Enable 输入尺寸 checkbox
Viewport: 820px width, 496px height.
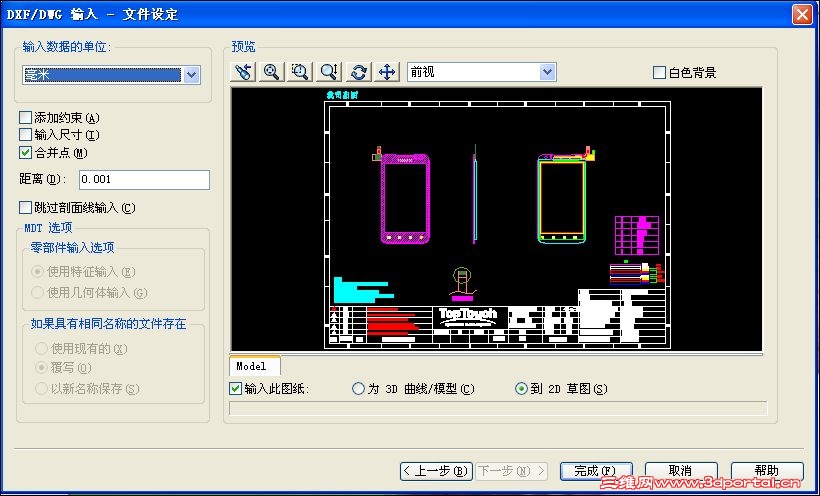click(25, 134)
